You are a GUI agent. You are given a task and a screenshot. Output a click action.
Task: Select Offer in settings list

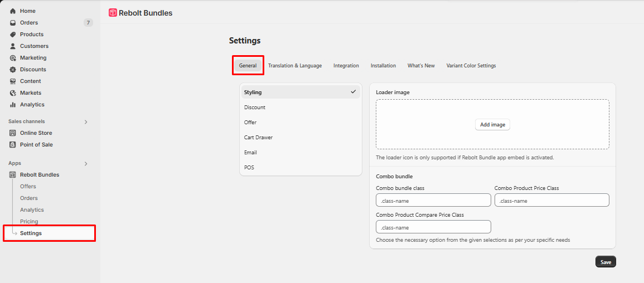(x=301, y=122)
